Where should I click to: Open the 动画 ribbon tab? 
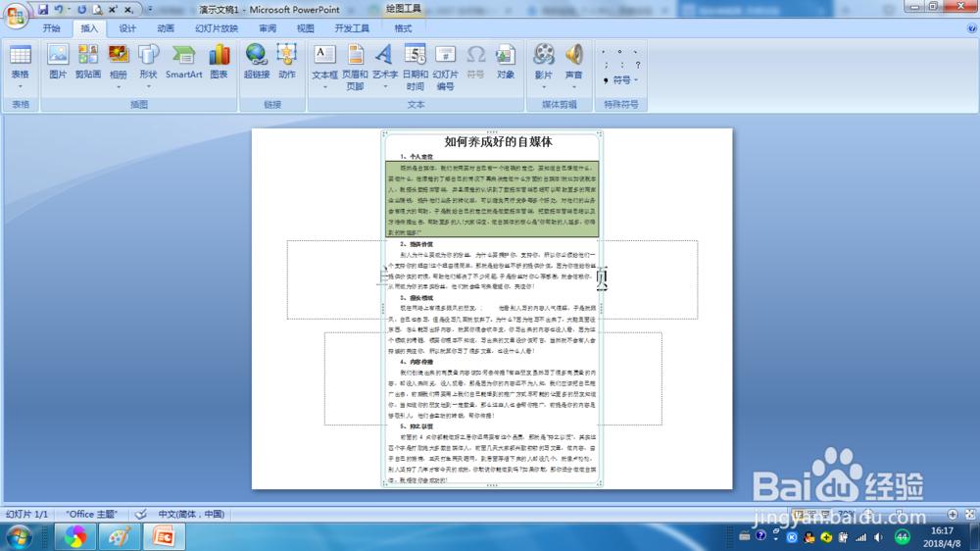(165, 28)
